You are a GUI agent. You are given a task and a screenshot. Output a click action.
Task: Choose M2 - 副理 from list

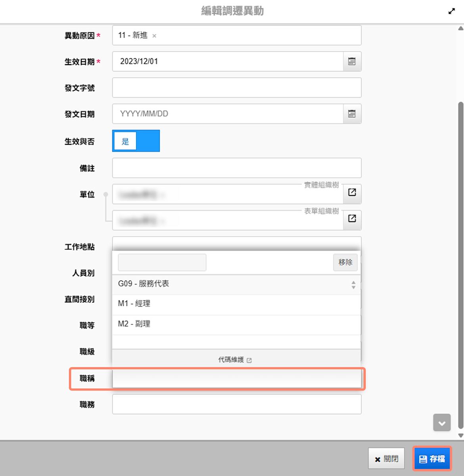(134, 324)
